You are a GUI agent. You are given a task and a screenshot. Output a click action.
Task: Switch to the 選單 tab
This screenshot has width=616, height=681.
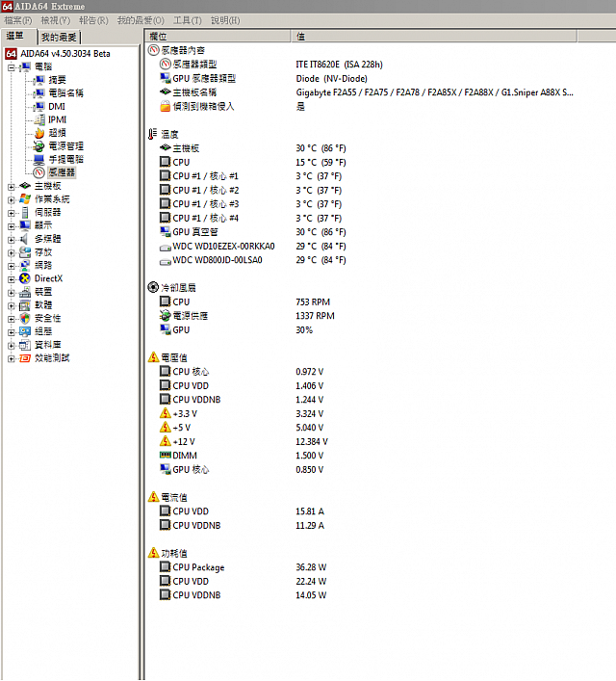(x=17, y=37)
